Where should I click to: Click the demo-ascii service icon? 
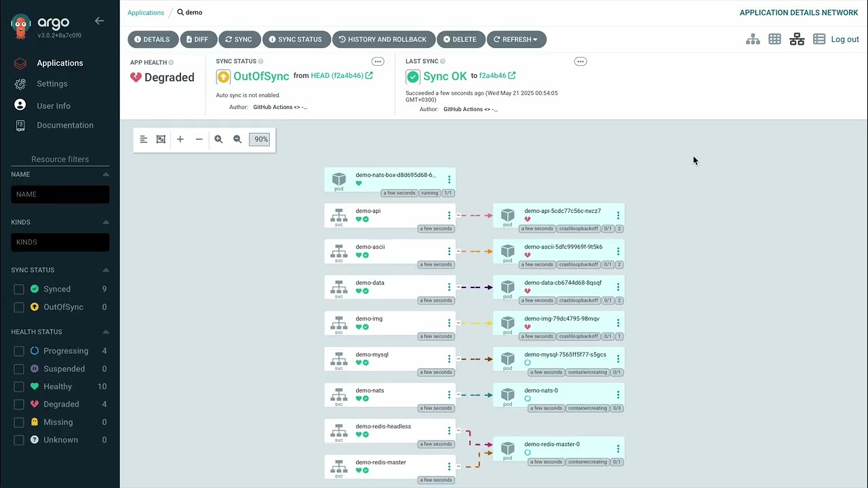click(x=339, y=251)
